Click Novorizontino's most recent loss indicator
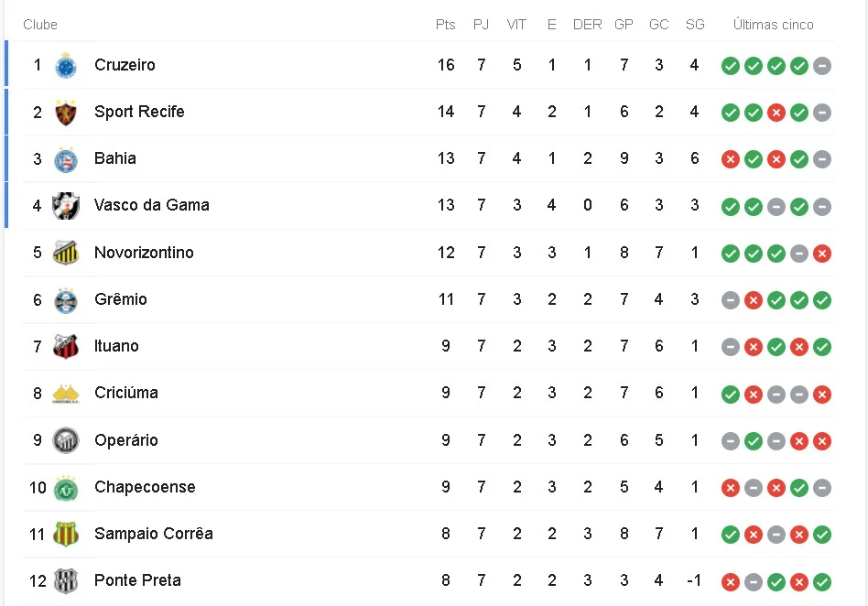The image size is (868, 606). pyautogui.click(x=822, y=254)
